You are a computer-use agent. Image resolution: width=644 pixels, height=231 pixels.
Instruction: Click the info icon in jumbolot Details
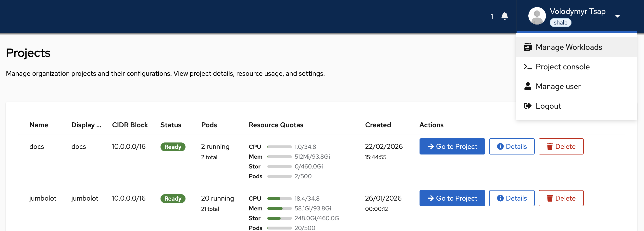coord(500,198)
